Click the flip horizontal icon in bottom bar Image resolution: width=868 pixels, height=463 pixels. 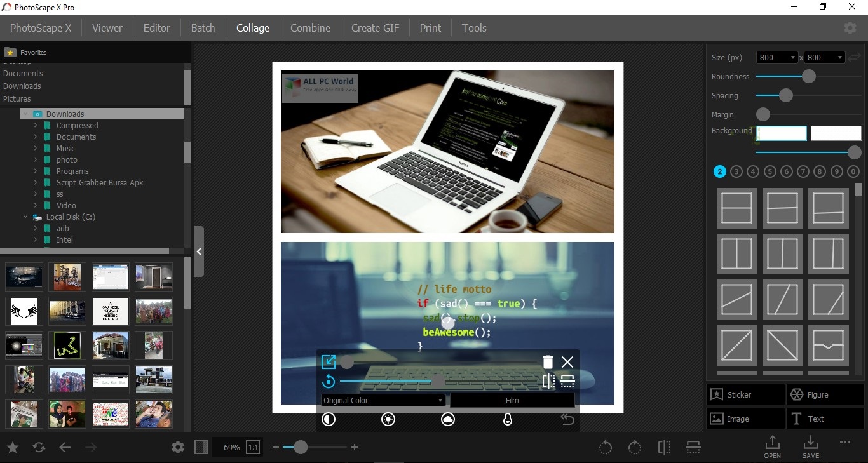[664, 447]
